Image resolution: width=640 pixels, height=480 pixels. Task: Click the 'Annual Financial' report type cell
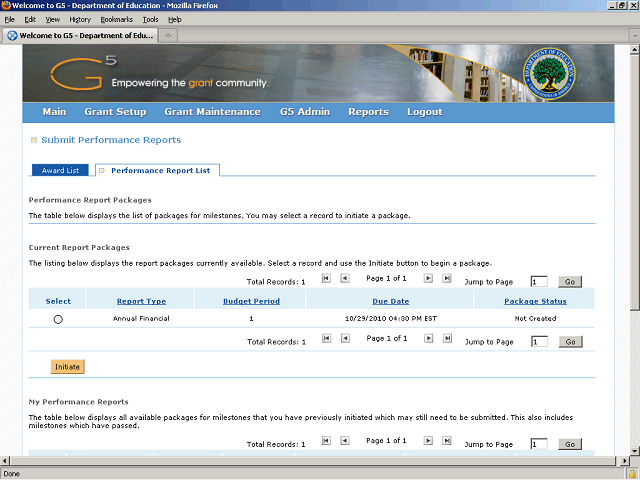(141, 318)
